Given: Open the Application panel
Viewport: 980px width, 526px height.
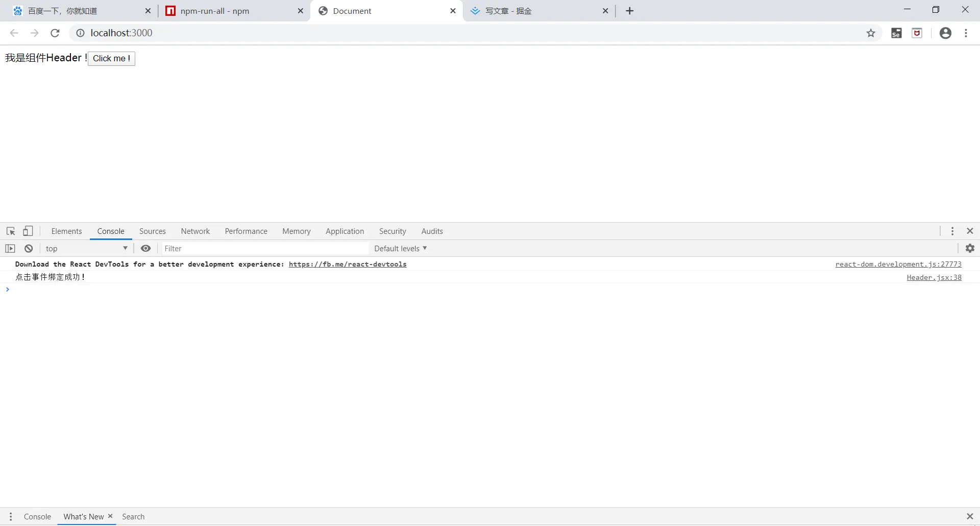Looking at the screenshot, I should coord(345,231).
